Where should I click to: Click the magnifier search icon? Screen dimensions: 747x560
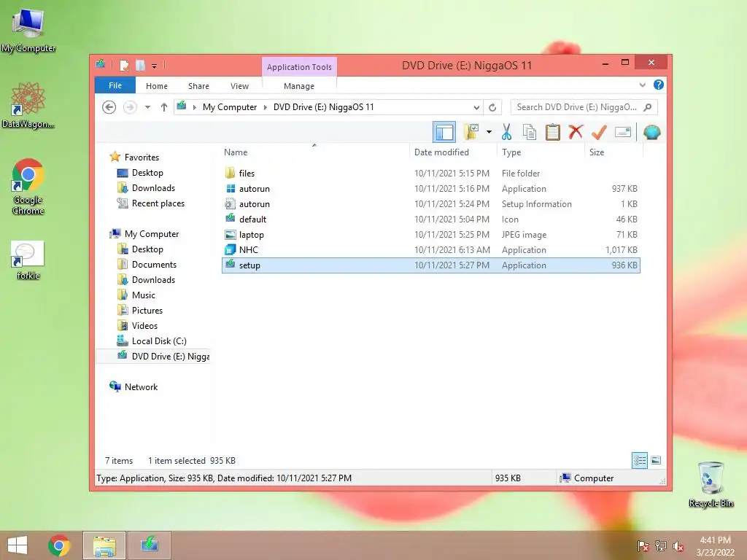pos(648,107)
